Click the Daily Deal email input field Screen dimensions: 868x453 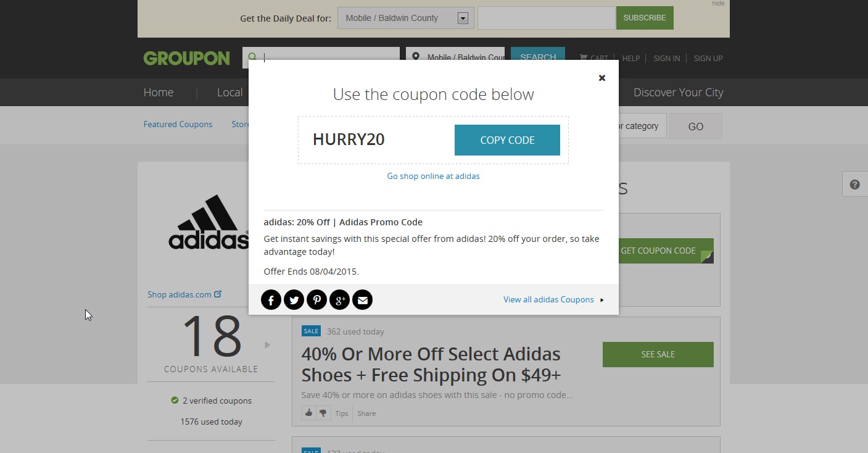tap(546, 18)
